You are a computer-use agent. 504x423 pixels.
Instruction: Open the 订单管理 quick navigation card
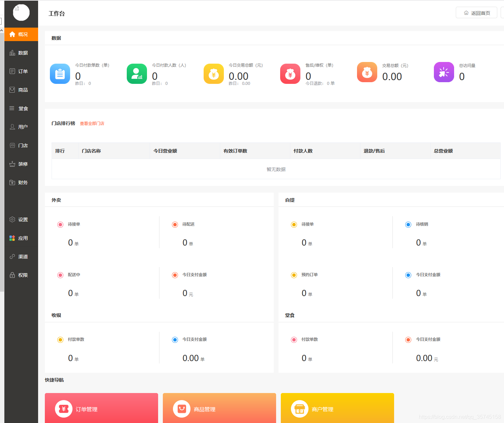click(101, 408)
